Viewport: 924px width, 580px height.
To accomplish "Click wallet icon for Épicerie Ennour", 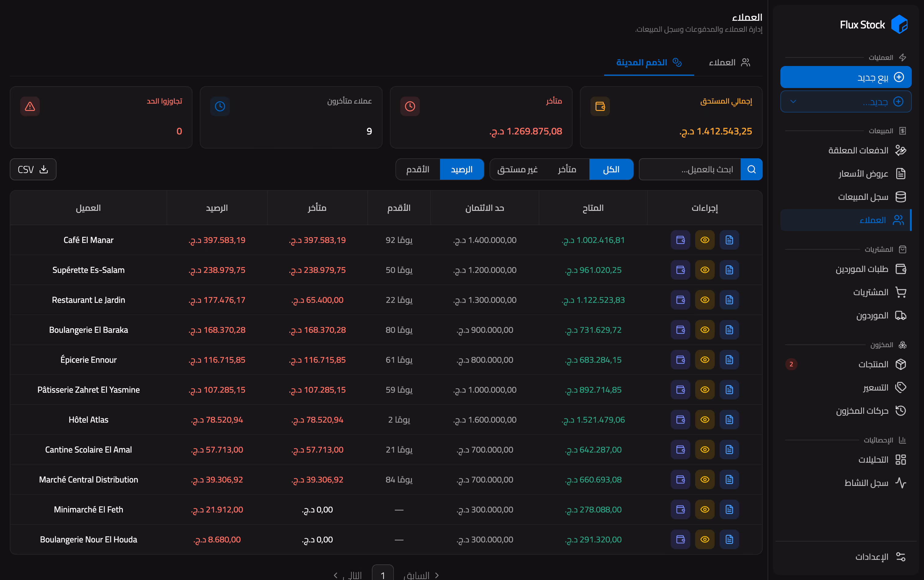I will pos(680,360).
